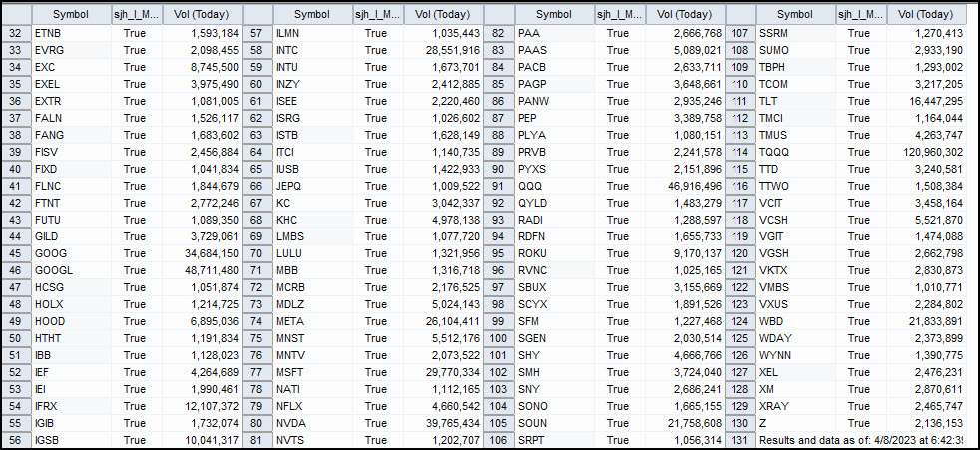Viewport: 980px width, 450px height.
Task: Select the IGSB symbol cell
Action: 71,440
